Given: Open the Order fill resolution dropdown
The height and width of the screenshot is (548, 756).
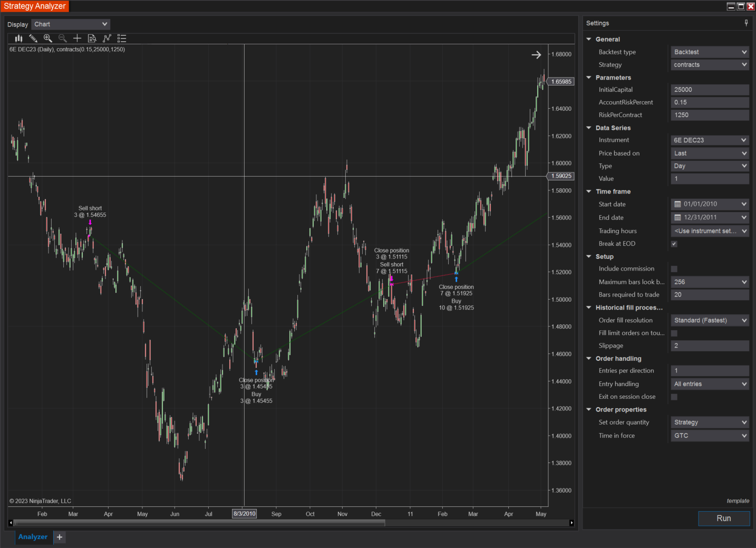Looking at the screenshot, I should click(710, 320).
